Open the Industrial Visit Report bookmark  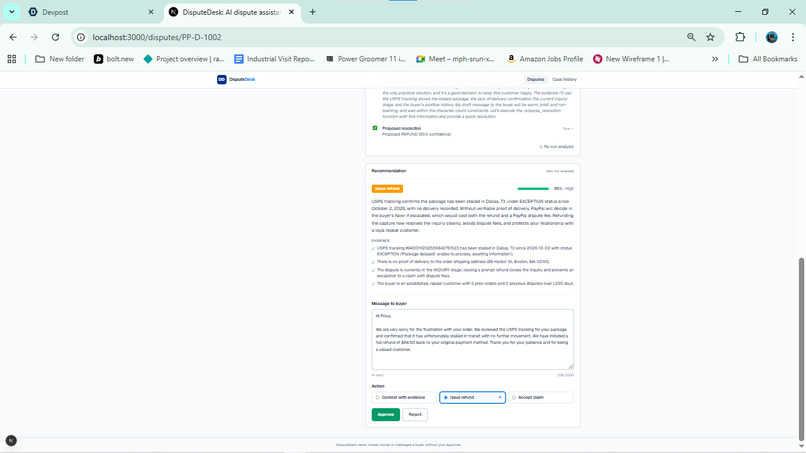coord(274,59)
